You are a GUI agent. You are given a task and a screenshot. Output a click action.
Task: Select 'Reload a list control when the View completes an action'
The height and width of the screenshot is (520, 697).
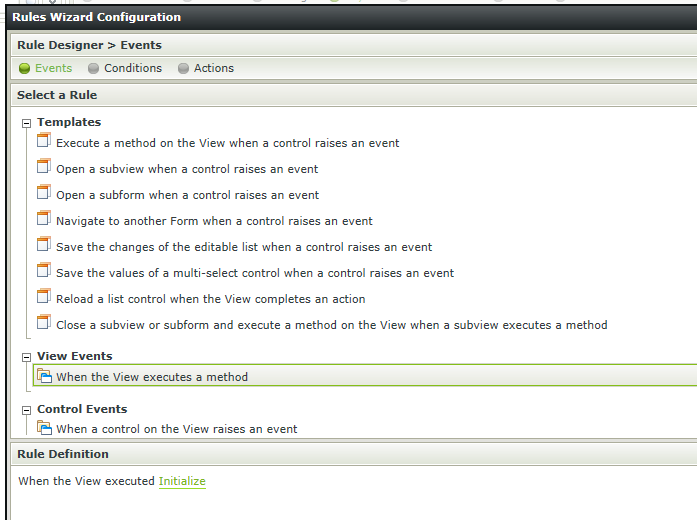pyautogui.click(x=210, y=299)
